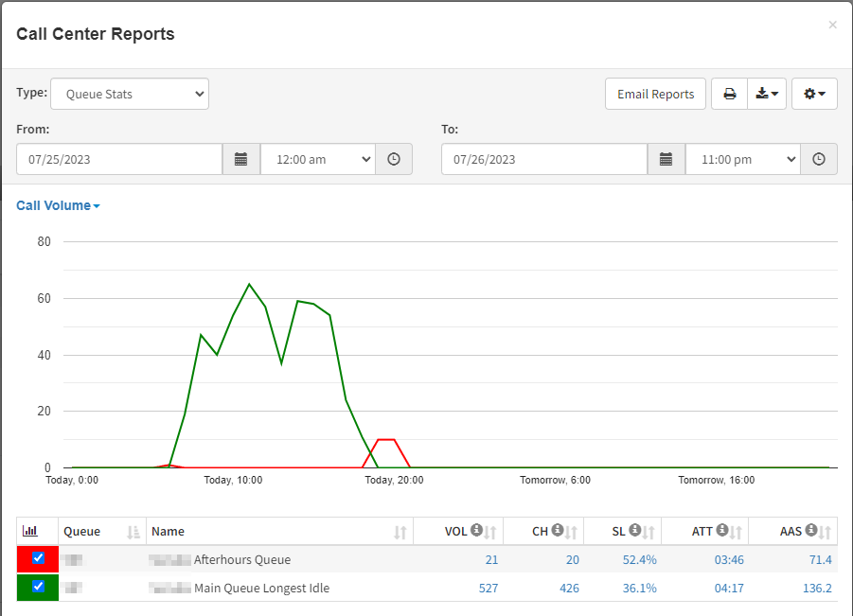Click the From date field 07/25/2023
This screenshot has width=853, height=616.
(119, 159)
